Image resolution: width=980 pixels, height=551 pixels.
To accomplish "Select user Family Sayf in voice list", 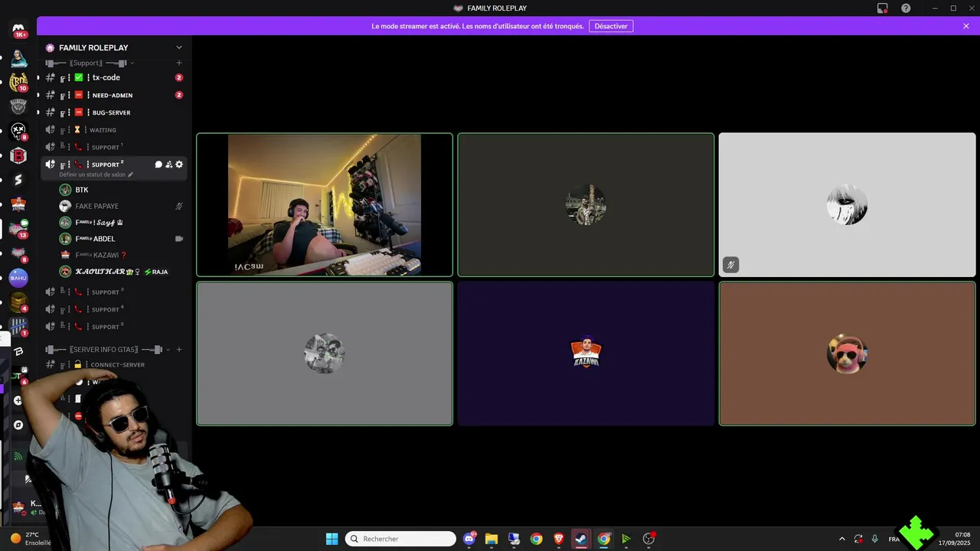I will pyautogui.click(x=121, y=223).
